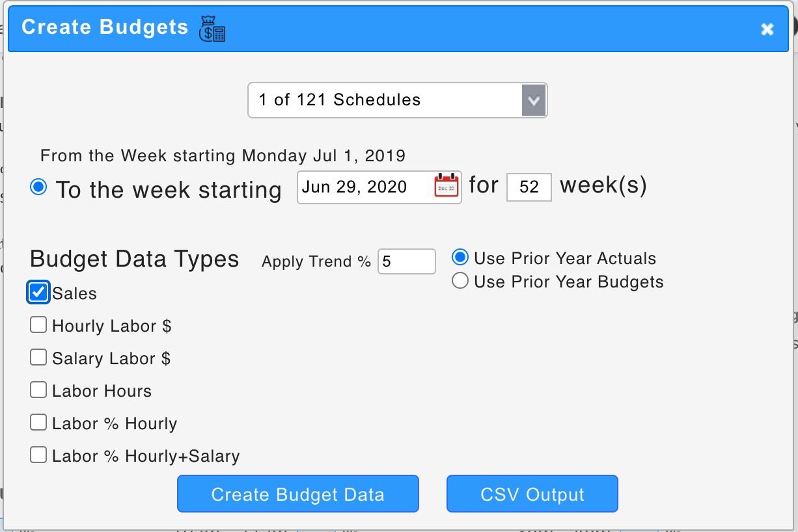Click the Apply Trend % input field

pyautogui.click(x=406, y=261)
